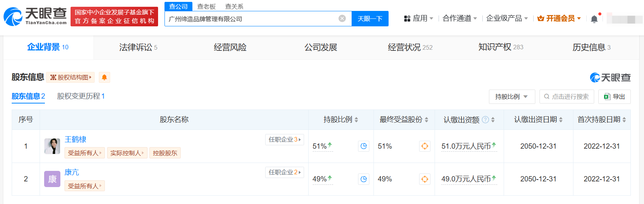Subscribe via the orange bell next to 股权结构图

105,77
